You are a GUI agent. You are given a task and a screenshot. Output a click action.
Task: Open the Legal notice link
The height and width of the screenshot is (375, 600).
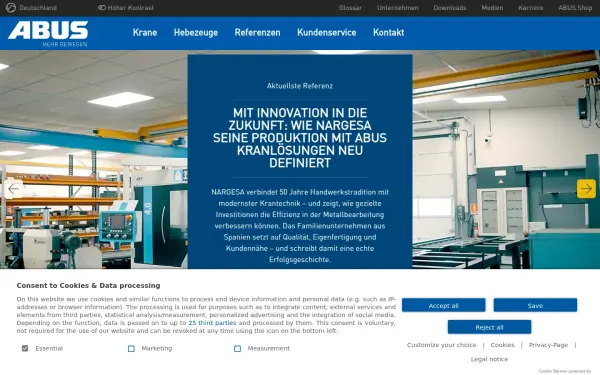(x=489, y=359)
